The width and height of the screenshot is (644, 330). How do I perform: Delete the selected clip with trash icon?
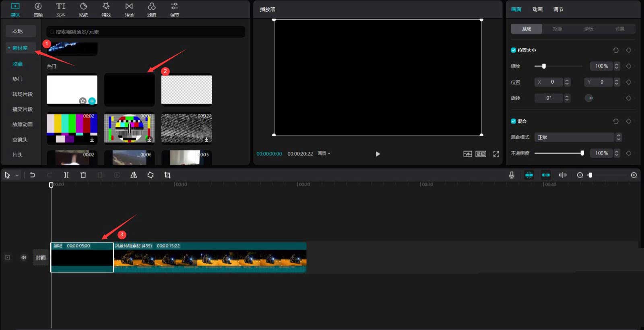83,175
